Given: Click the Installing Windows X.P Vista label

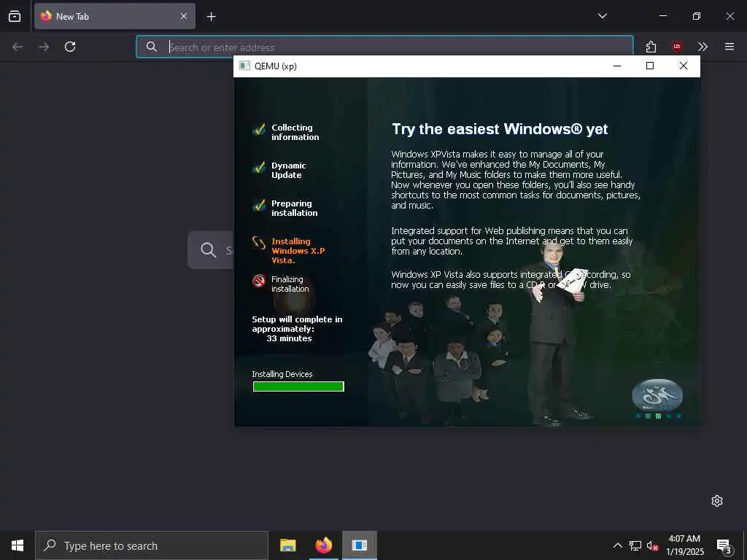Looking at the screenshot, I should pos(298,251).
